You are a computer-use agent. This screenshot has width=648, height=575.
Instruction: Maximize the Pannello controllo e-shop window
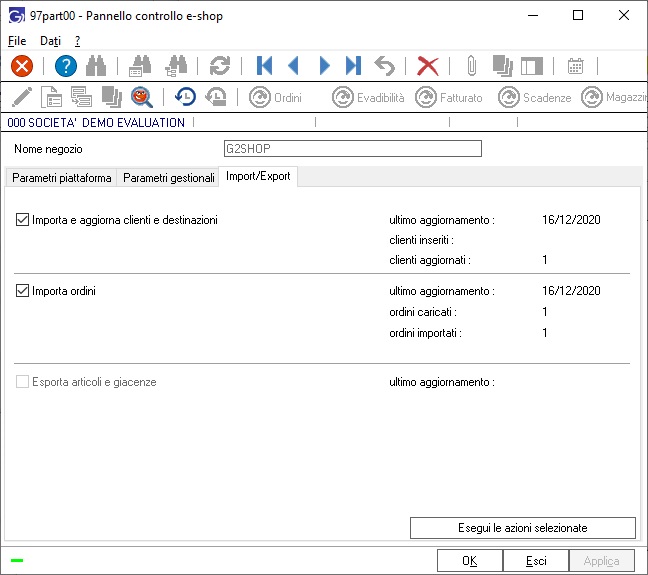(x=578, y=15)
